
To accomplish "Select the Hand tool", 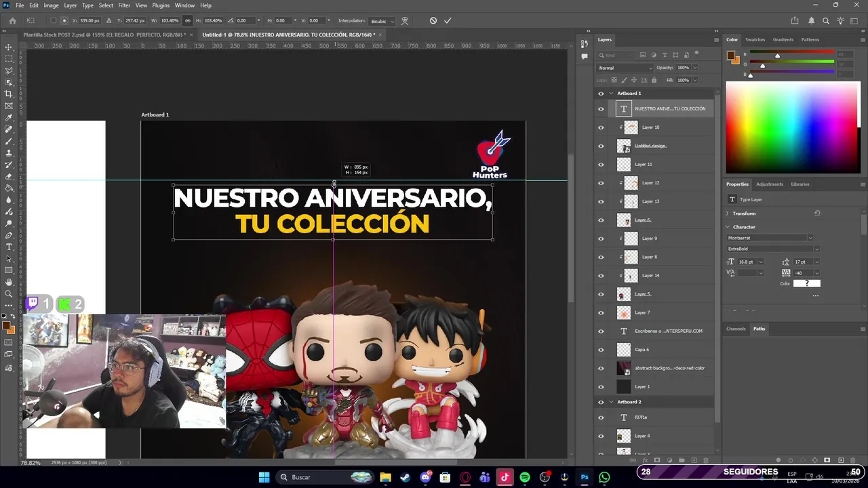I will [9, 282].
